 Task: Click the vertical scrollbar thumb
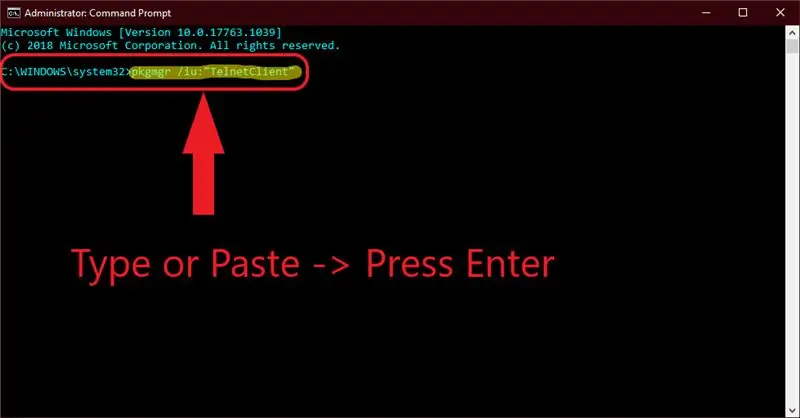pyautogui.click(x=792, y=46)
